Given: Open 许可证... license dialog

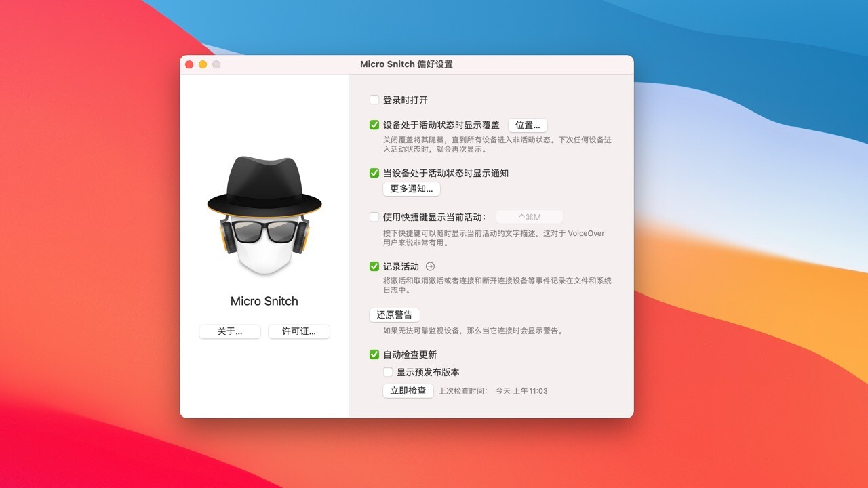Looking at the screenshot, I should [299, 331].
